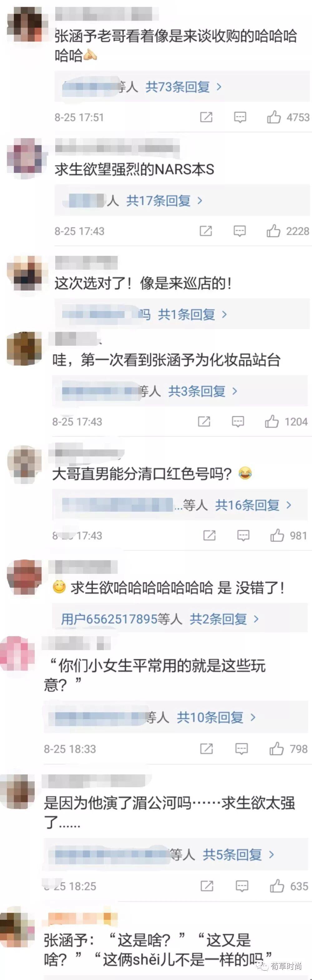Screen dimensions: 312x980
Task: Share the comment with 798 likes
Action: point(206,749)
